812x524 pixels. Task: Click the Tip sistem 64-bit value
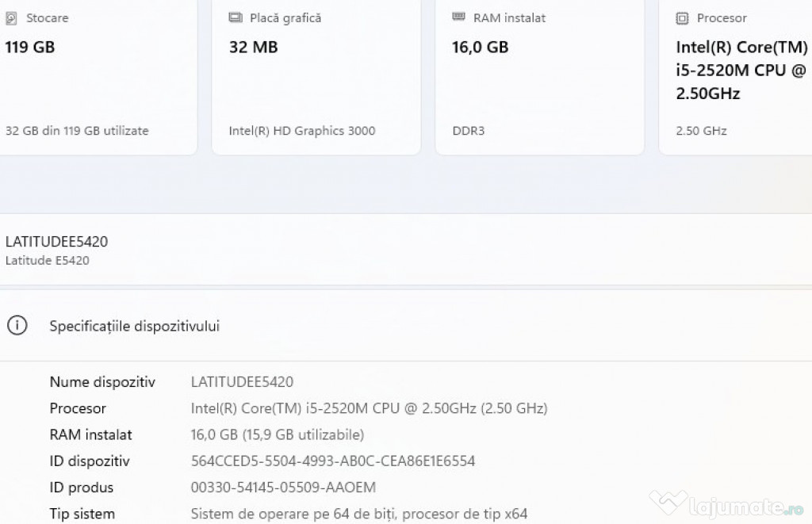359,514
